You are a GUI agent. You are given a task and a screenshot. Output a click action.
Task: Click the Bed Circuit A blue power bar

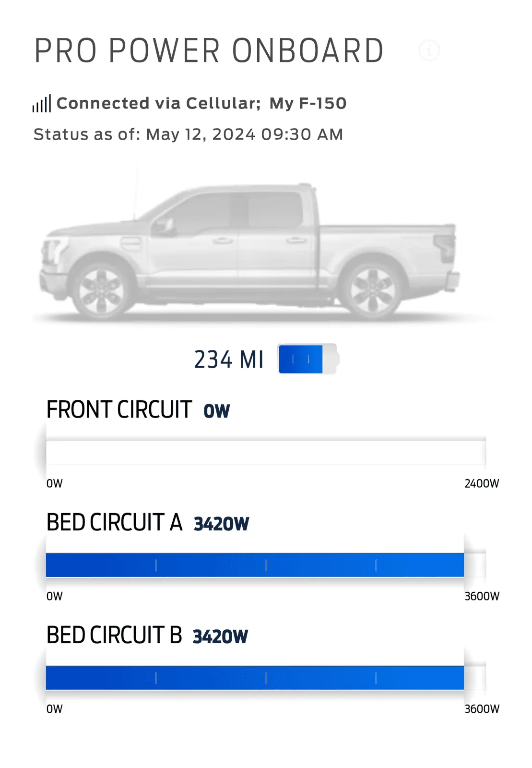coord(255,565)
